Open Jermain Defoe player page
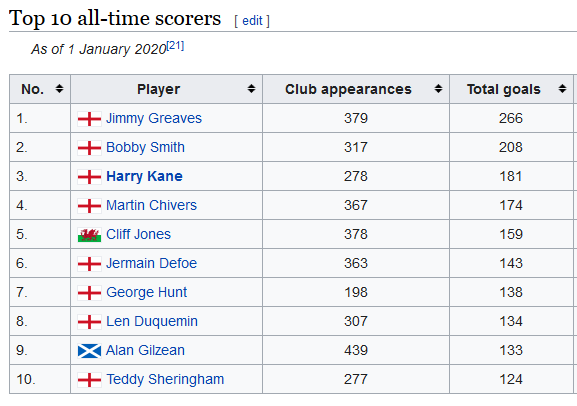 tap(151, 264)
